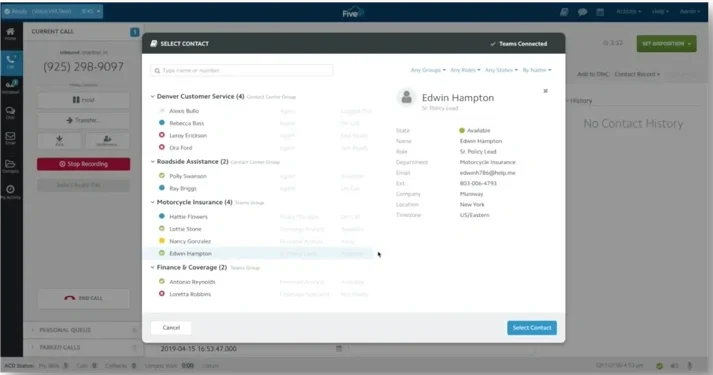The image size is (713, 375).
Task: Open the Set Disposition dropdown
Action: coord(666,44)
